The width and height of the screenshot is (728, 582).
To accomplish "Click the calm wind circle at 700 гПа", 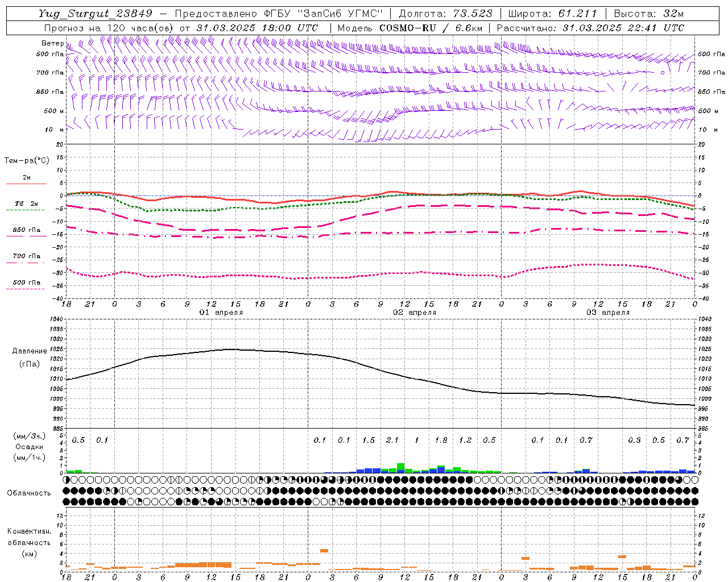I will pos(663,73).
